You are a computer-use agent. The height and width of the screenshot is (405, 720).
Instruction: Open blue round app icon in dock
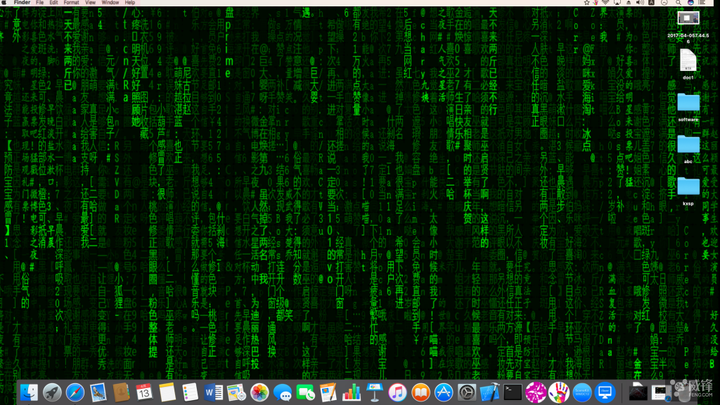click(x=581, y=393)
